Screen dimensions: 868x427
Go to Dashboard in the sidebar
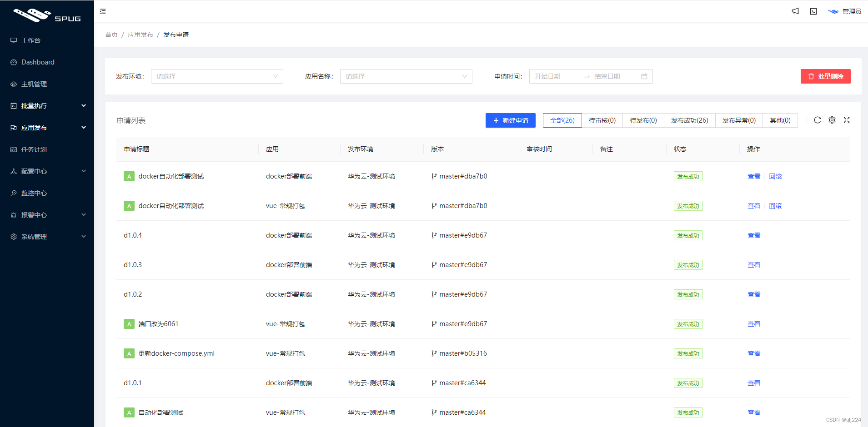point(47,62)
